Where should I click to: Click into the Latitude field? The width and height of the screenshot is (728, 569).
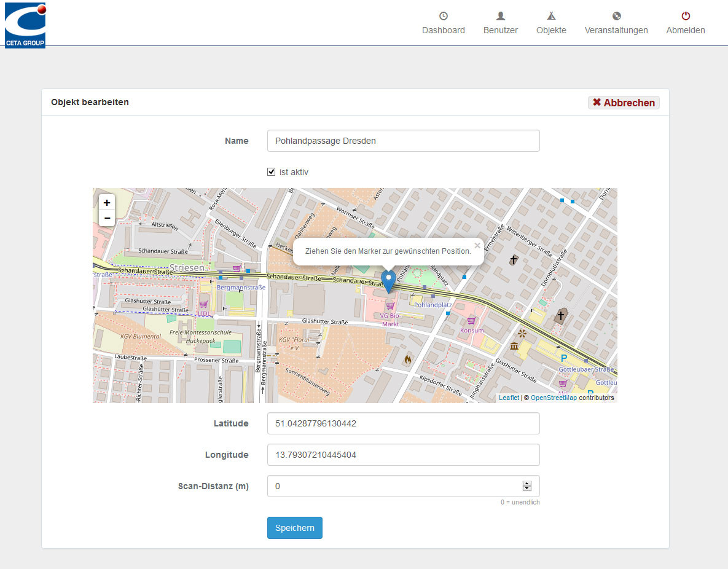404,423
